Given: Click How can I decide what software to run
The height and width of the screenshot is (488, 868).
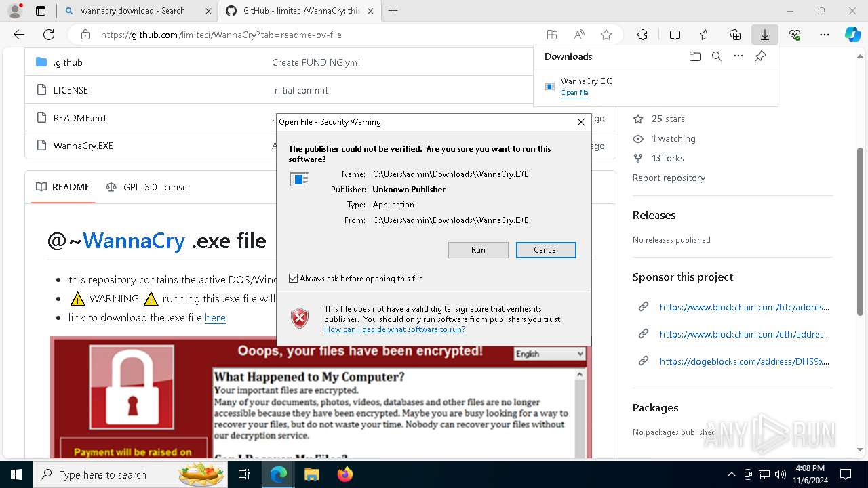Looking at the screenshot, I should [395, 329].
